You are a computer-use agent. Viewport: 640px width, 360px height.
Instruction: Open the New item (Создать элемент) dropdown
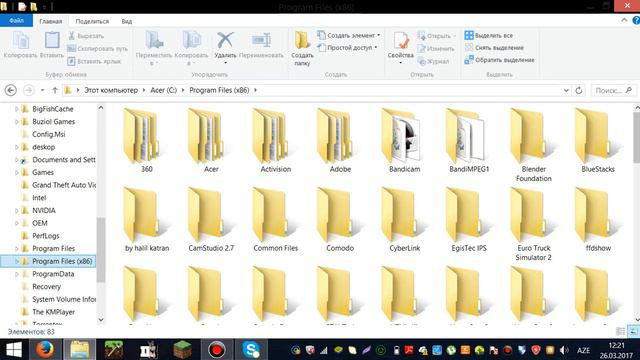[x=349, y=36]
